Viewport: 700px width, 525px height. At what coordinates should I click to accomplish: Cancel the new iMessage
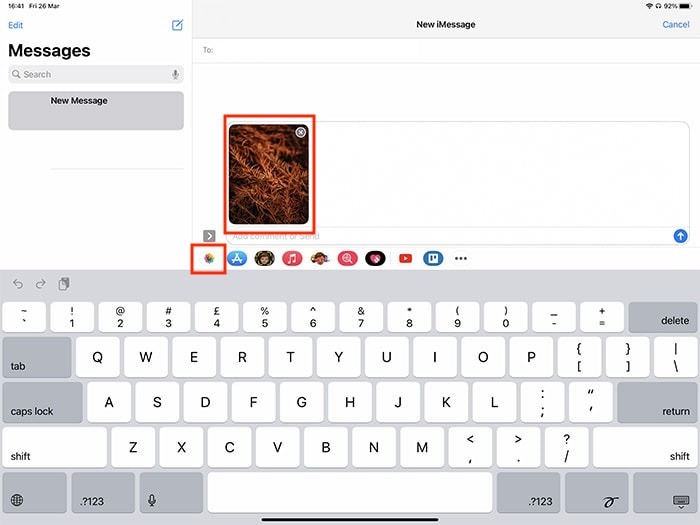pyautogui.click(x=675, y=25)
